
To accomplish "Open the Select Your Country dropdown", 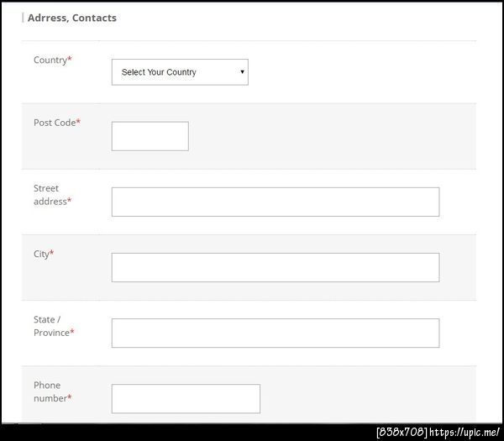I will 179,72.
